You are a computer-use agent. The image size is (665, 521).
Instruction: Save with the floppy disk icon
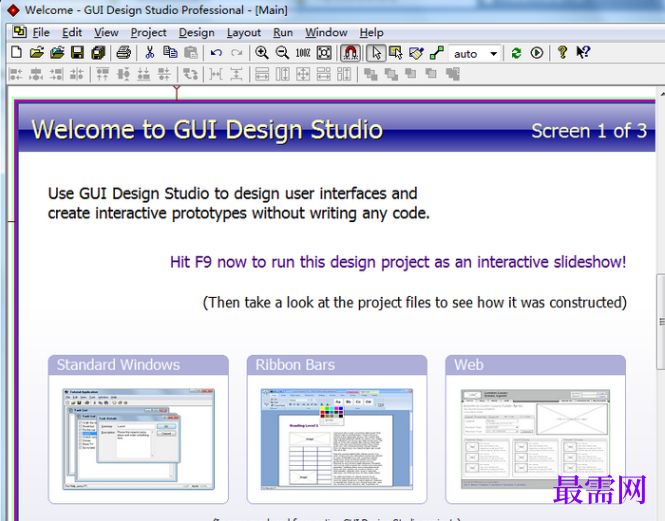pyautogui.click(x=77, y=53)
